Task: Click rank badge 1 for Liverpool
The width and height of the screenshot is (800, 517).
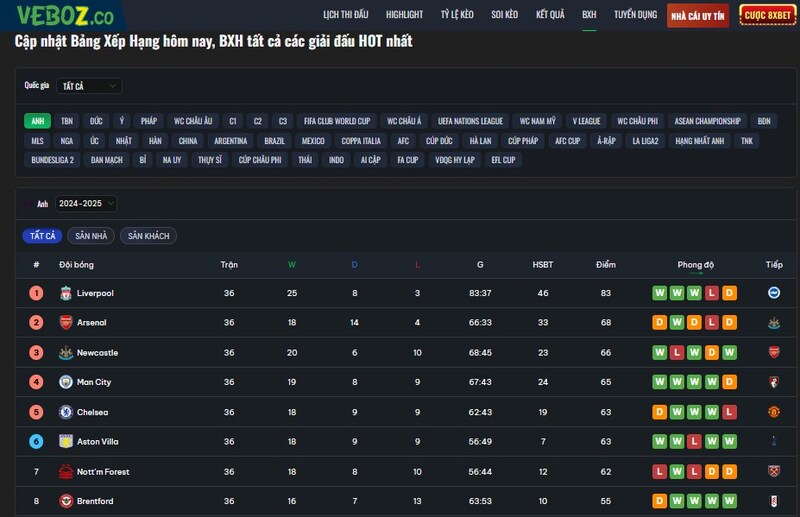Action: (36, 293)
